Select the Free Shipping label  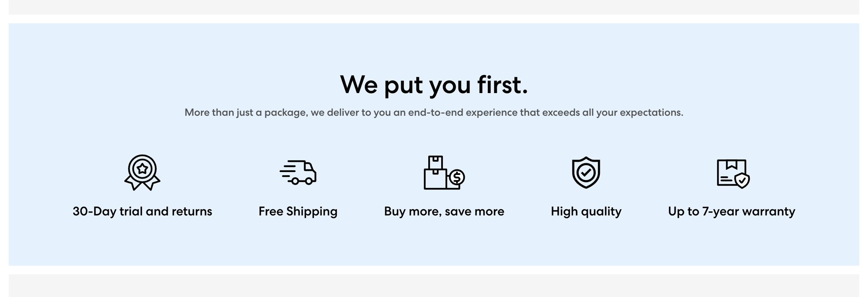(x=298, y=211)
